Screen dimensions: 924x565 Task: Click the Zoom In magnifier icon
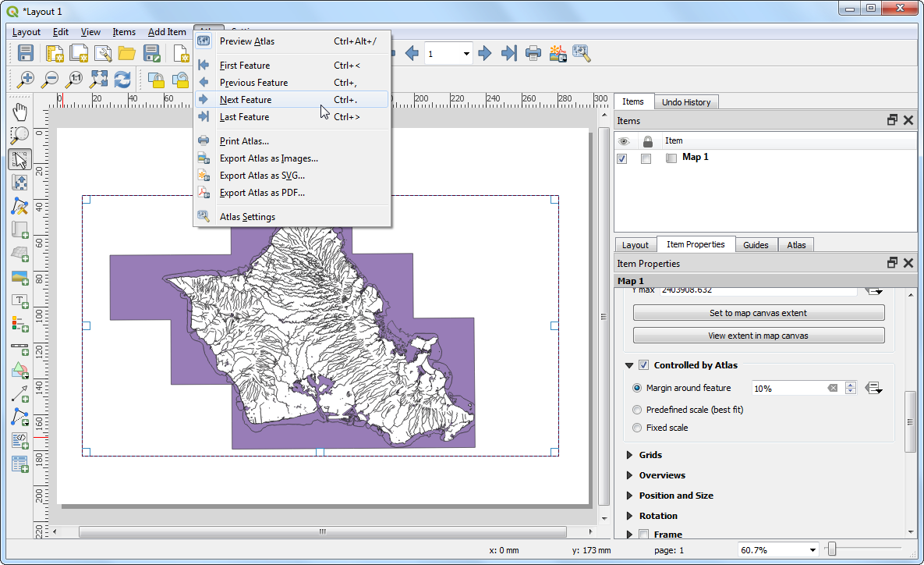coord(26,79)
